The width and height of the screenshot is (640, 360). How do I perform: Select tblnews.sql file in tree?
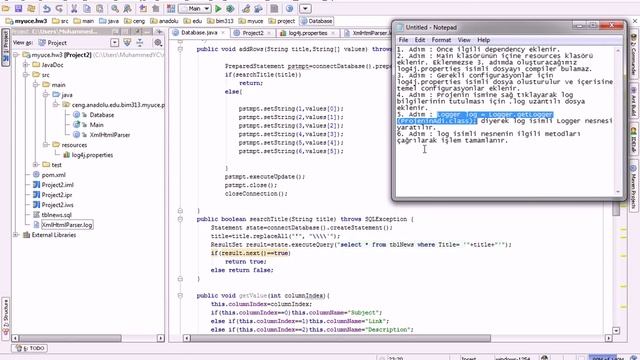[56, 215]
